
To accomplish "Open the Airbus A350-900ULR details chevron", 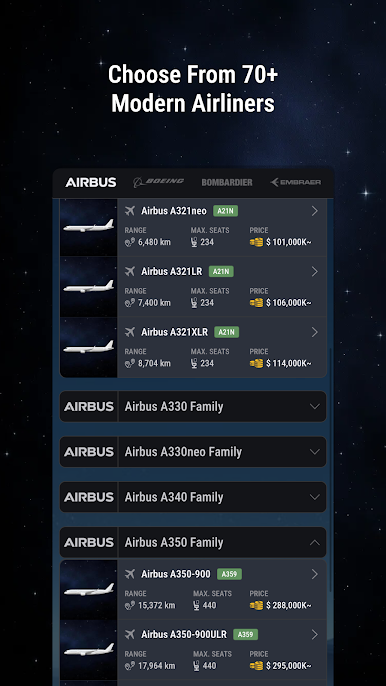I will (x=315, y=634).
